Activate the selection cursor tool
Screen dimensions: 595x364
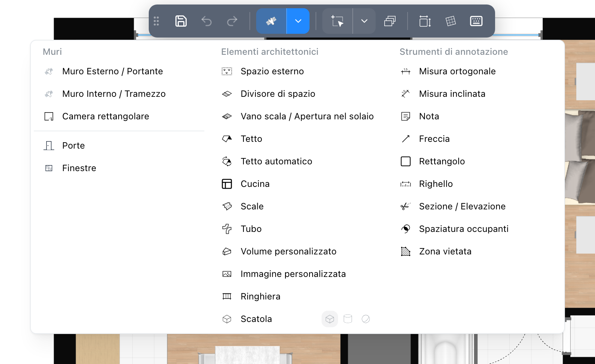[337, 21]
